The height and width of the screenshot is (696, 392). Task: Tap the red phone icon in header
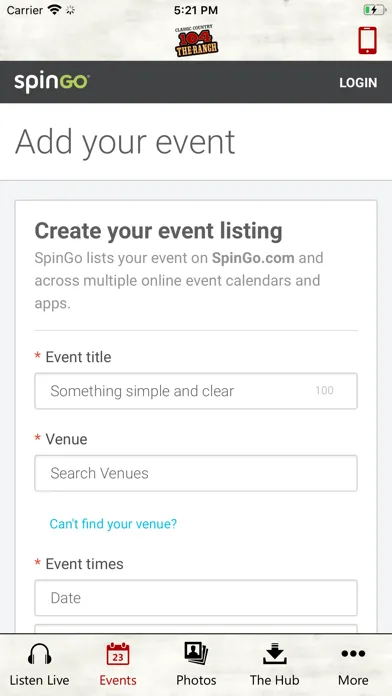coord(368,40)
